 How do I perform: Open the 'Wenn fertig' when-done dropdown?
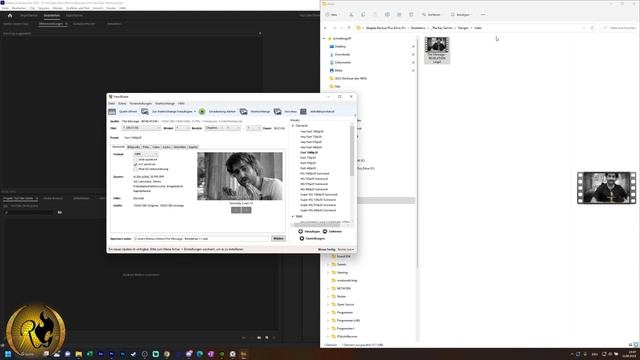tap(346, 249)
